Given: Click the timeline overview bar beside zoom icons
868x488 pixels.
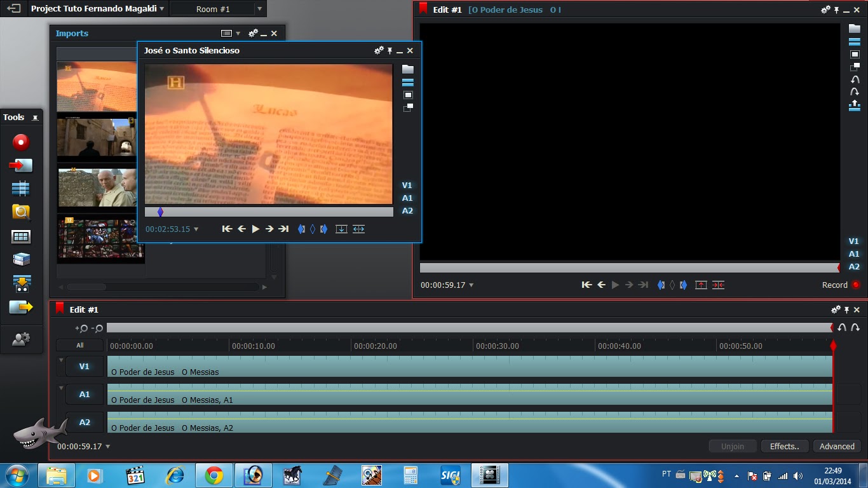Looking at the screenshot, I should coord(470,328).
